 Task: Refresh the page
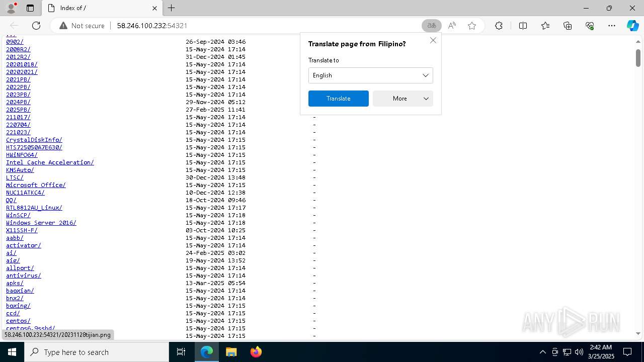pos(36,26)
